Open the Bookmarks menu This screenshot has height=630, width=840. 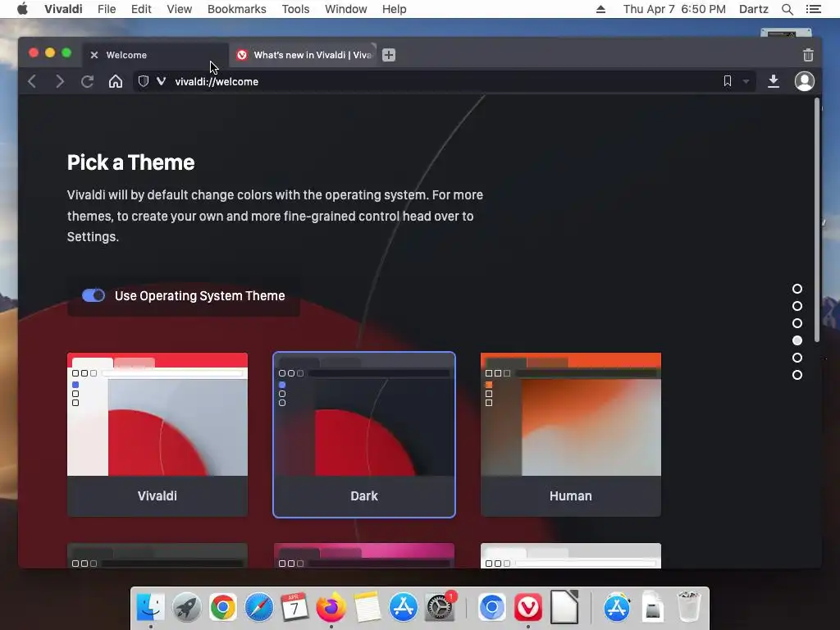237,9
